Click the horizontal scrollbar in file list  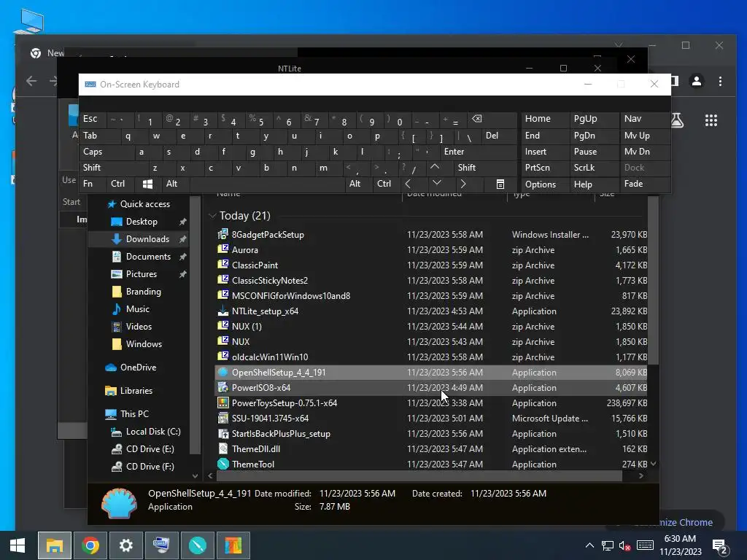pyautogui.click(x=419, y=475)
